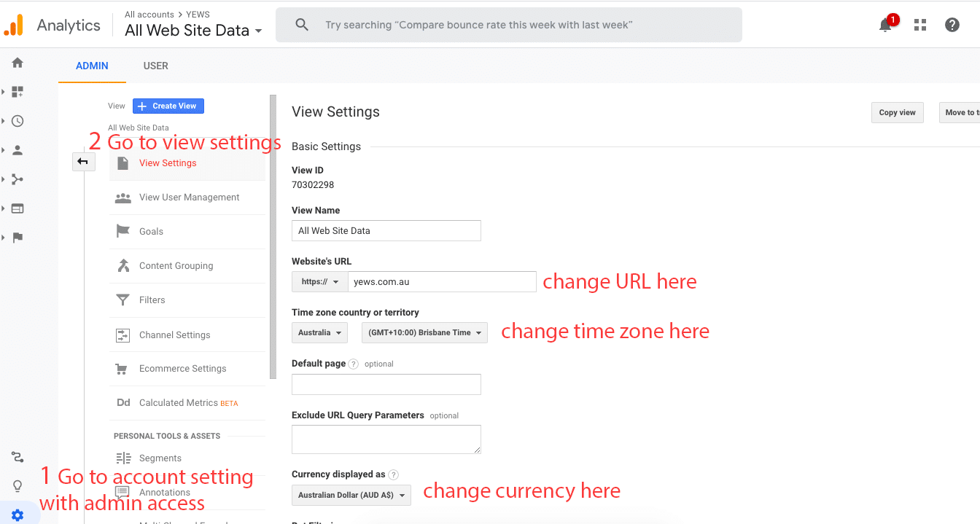Open the Audience person icon

pos(17,150)
